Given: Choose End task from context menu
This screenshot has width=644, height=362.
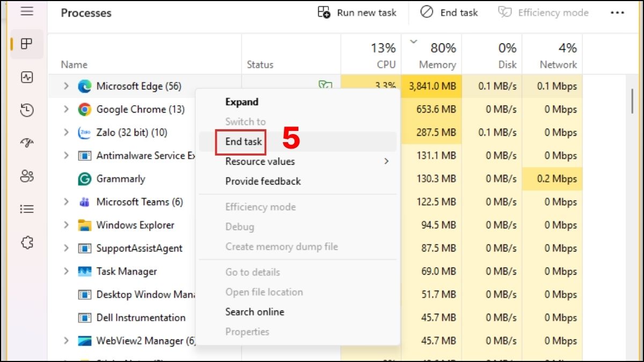Looking at the screenshot, I should (244, 142).
